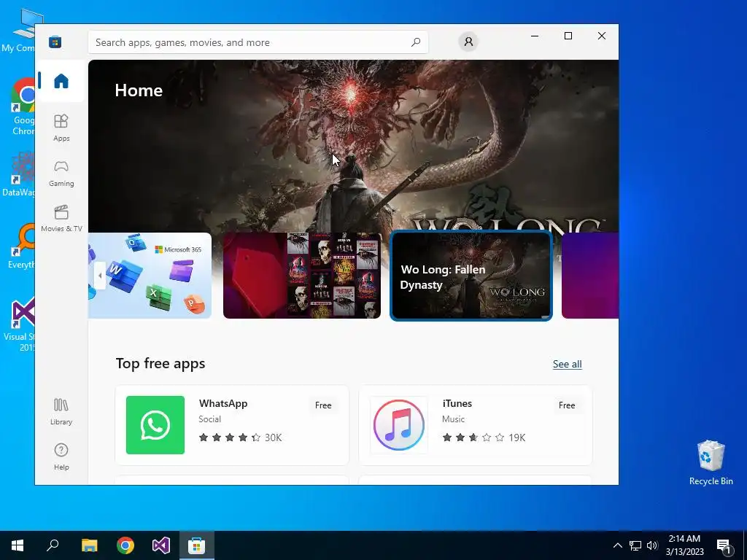Click the WhatsApp green app icon

[x=155, y=425]
